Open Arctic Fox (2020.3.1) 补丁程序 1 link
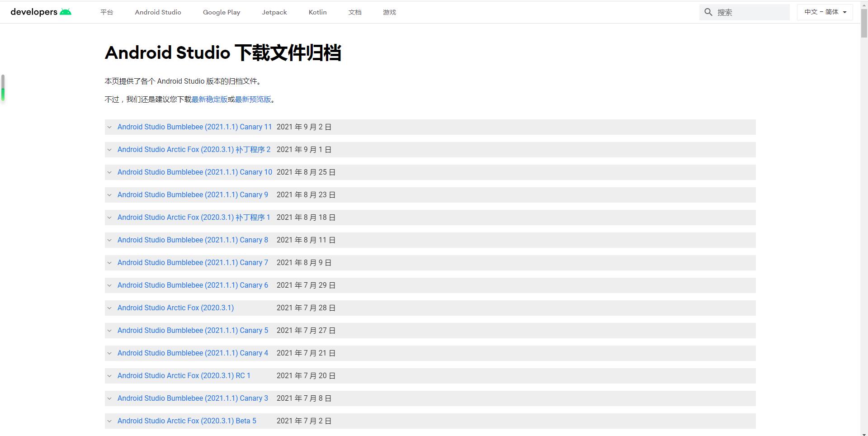 [x=193, y=218]
